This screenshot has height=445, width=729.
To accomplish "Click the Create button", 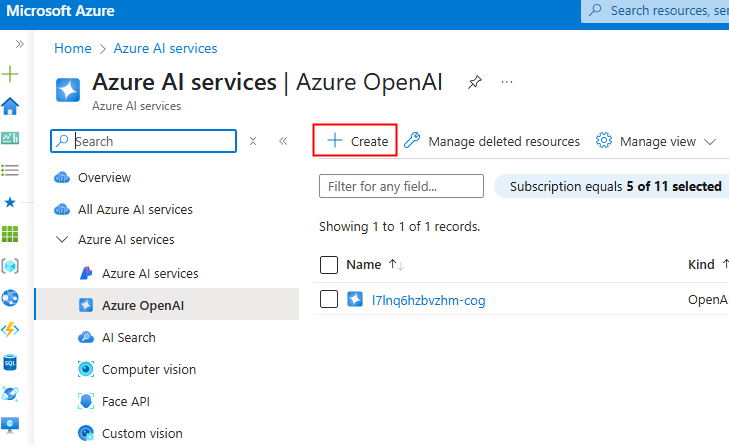I will coord(357,141).
